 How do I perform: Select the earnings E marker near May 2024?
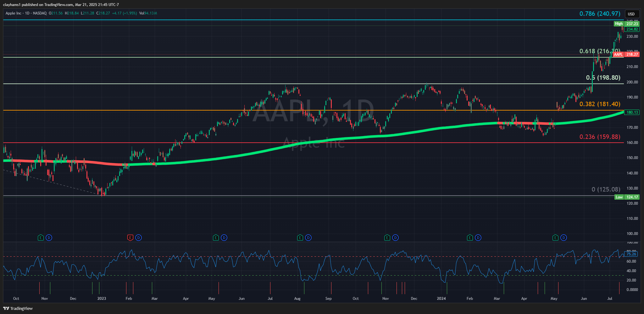(x=555, y=238)
